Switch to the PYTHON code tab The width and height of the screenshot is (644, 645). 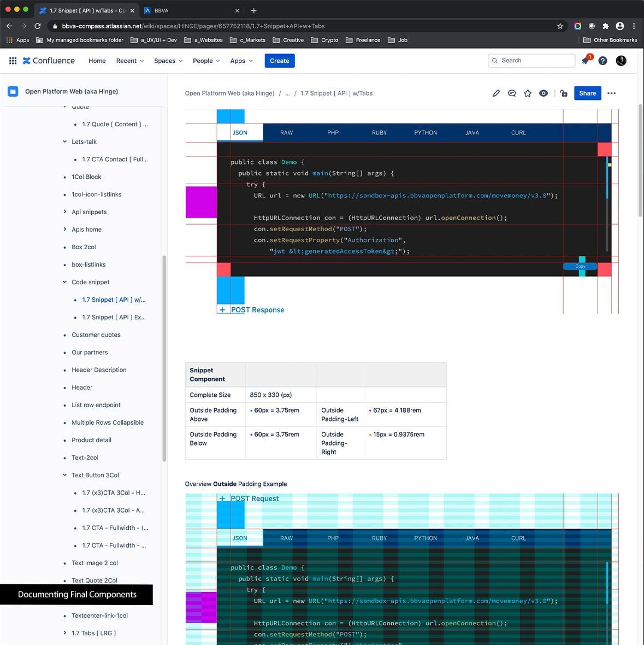(426, 133)
